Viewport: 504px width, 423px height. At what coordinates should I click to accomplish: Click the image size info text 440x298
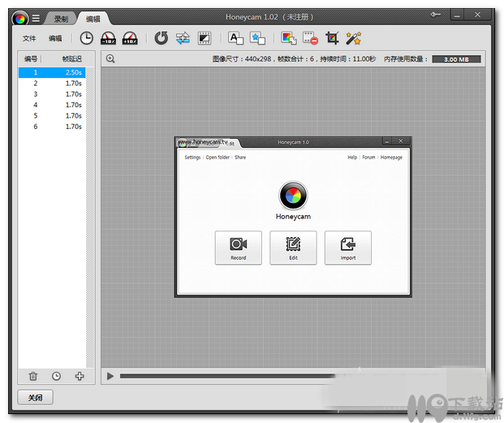pyautogui.click(x=242, y=58)
